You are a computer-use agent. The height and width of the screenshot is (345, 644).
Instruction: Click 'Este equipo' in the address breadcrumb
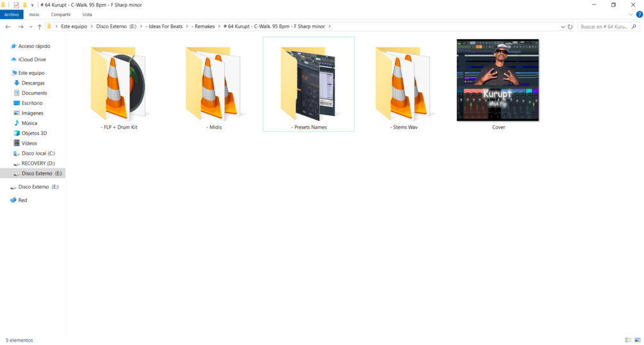74,26
